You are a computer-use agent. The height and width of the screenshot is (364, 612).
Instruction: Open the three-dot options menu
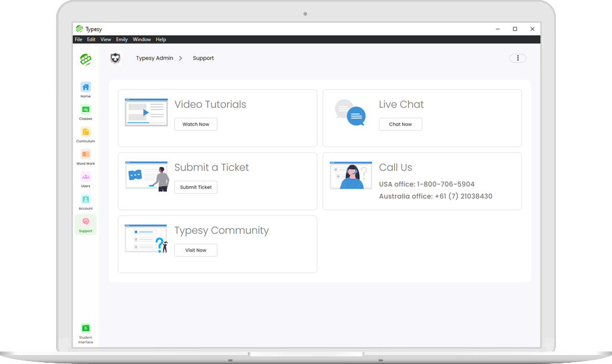(x=518, y=58)
